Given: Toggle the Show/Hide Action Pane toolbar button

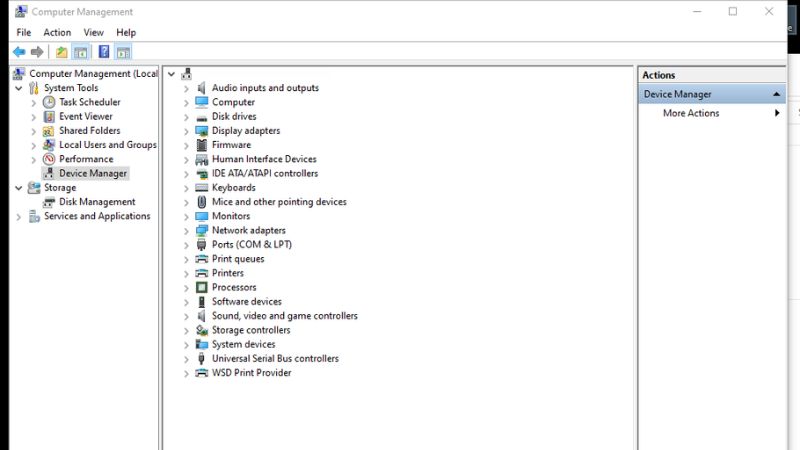Looking at the screenshot, I should click(123, 52).
